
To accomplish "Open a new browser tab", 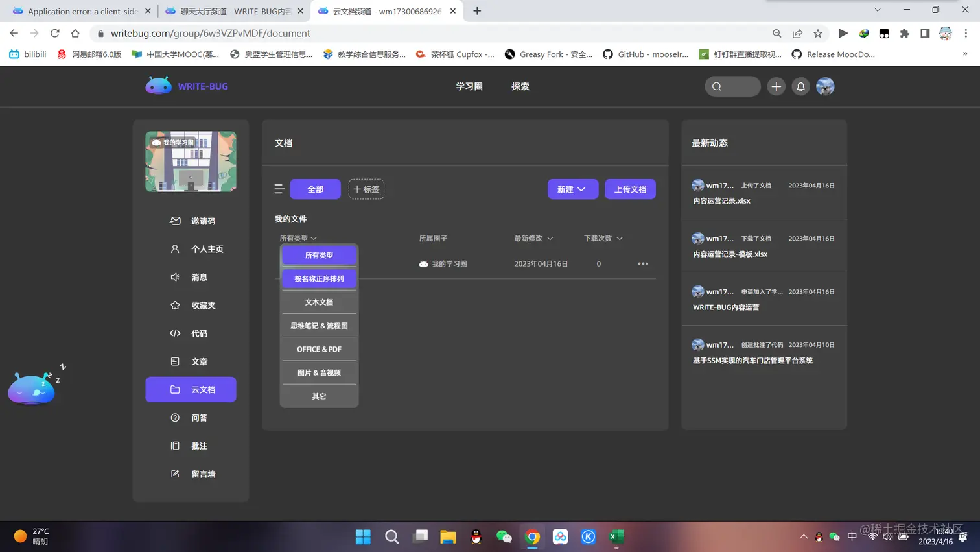I will click(x=477, y=11).
